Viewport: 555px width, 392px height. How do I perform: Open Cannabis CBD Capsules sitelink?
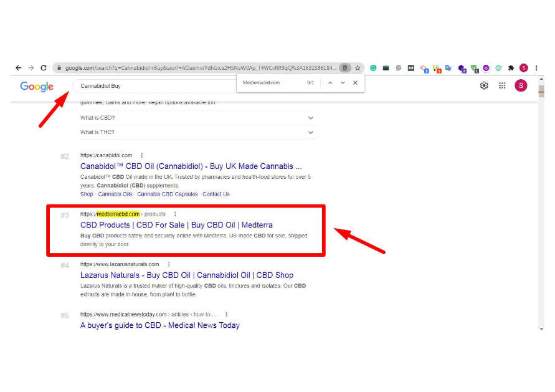[x=168, y=194]
